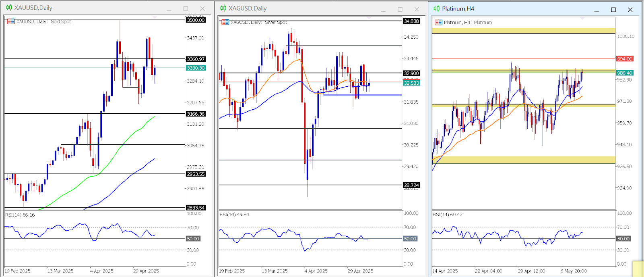
Task: Click the Platinum,H4 window title chart icon
Action: pyautogui.click(x=436, y=8)
